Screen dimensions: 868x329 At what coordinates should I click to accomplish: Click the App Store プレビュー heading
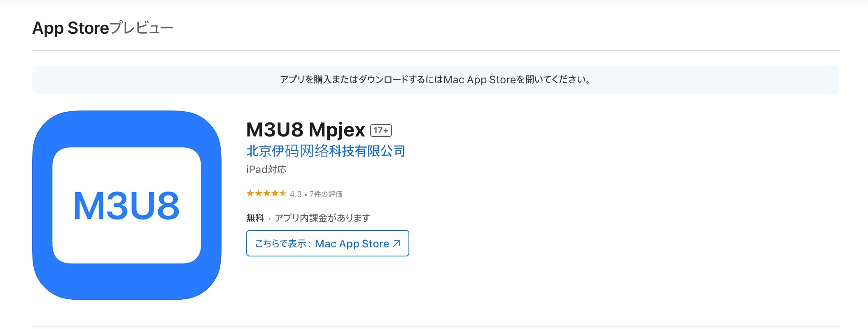103,28
